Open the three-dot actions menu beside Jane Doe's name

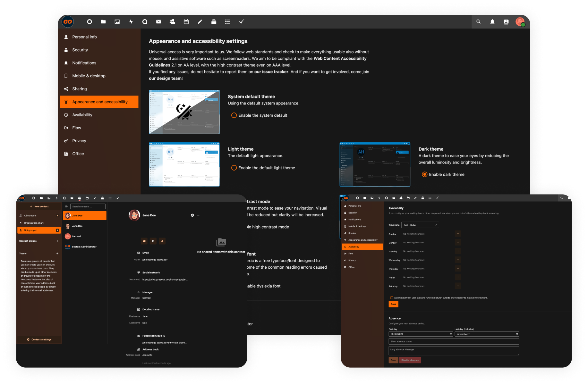tap(198, 215)
